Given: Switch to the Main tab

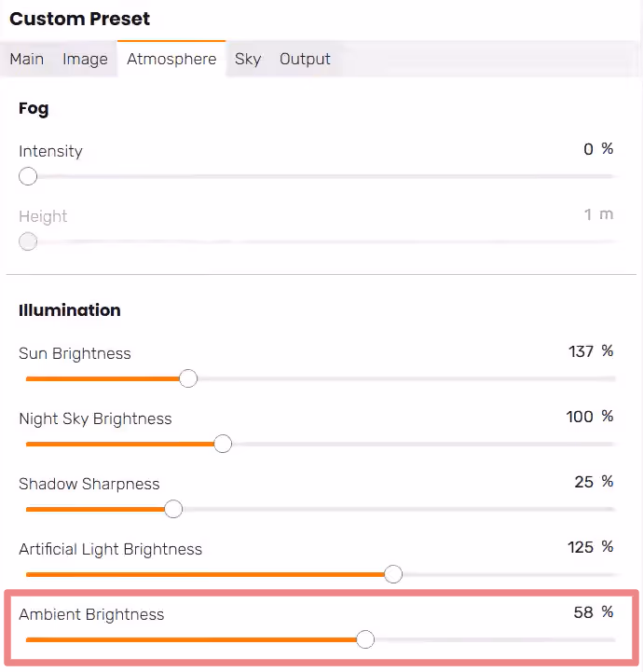Looking at the screenshot, I should [26, 59].
